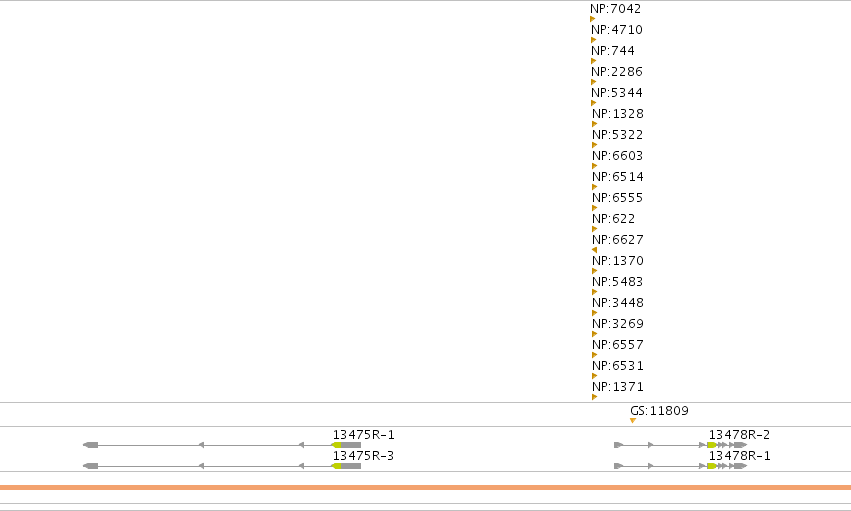Click the far-left end exon of 13475R-3
The image size is (851, 511).
[91, 466]
